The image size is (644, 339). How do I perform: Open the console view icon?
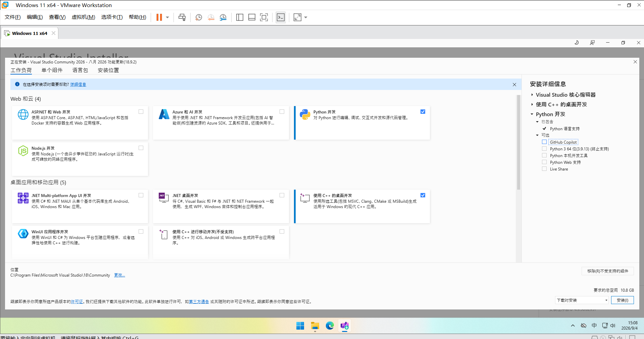coord(281,17)
